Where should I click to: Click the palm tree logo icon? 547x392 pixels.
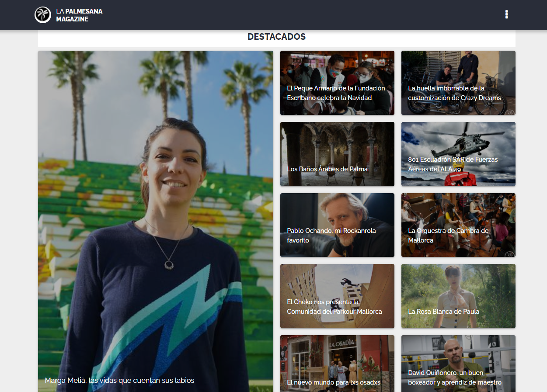tap(43, 15)
